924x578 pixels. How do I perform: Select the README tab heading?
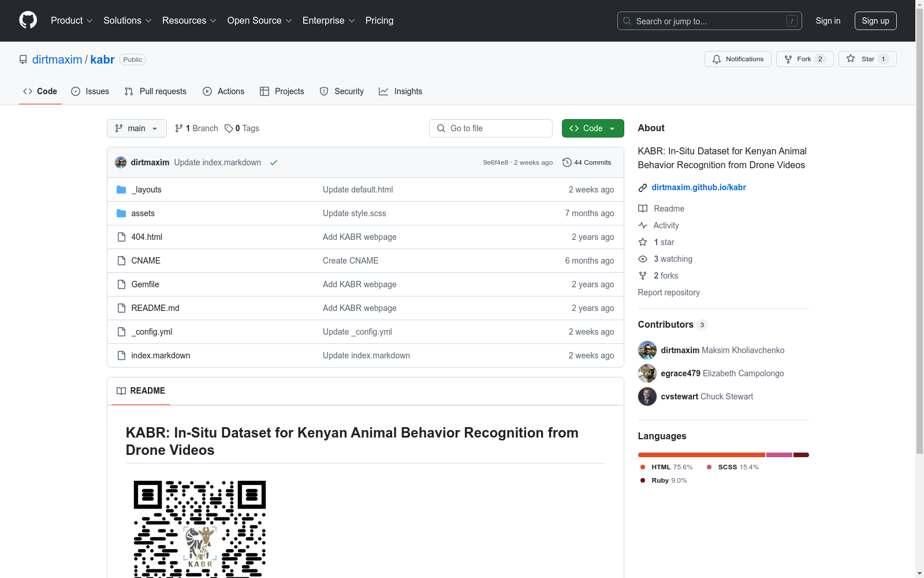coord(141,391)
